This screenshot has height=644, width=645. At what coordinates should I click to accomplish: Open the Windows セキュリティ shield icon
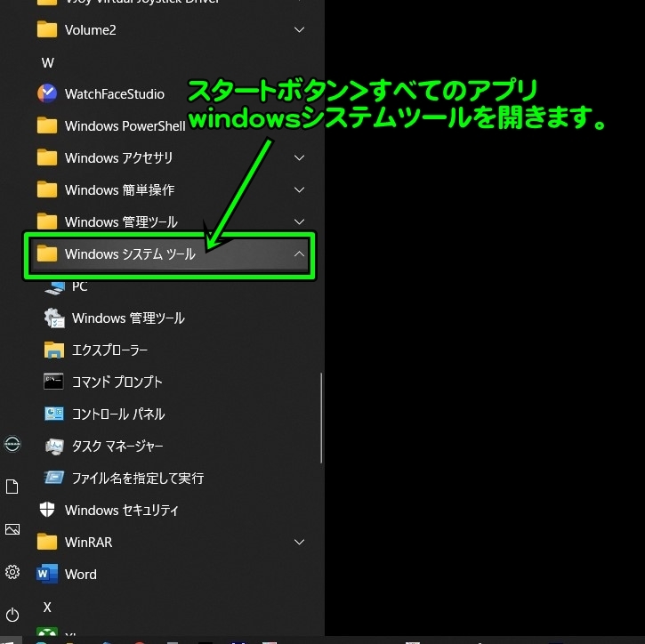tap(47, 510)
